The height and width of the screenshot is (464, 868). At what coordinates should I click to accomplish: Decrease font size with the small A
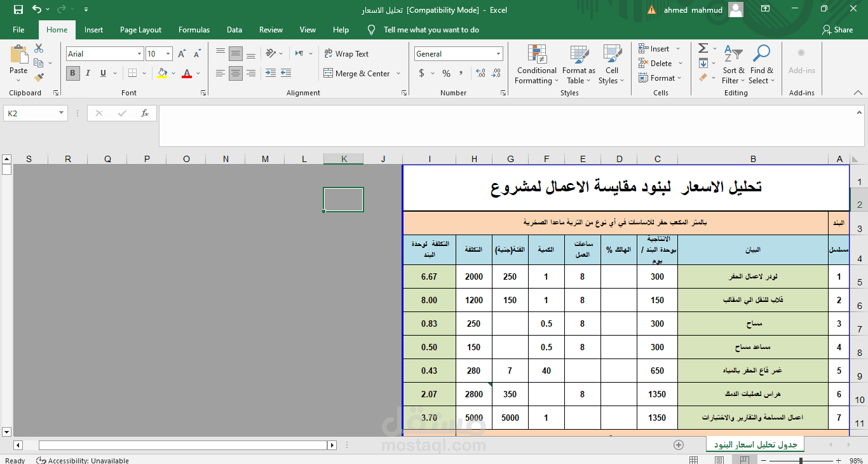click(197, 54)
